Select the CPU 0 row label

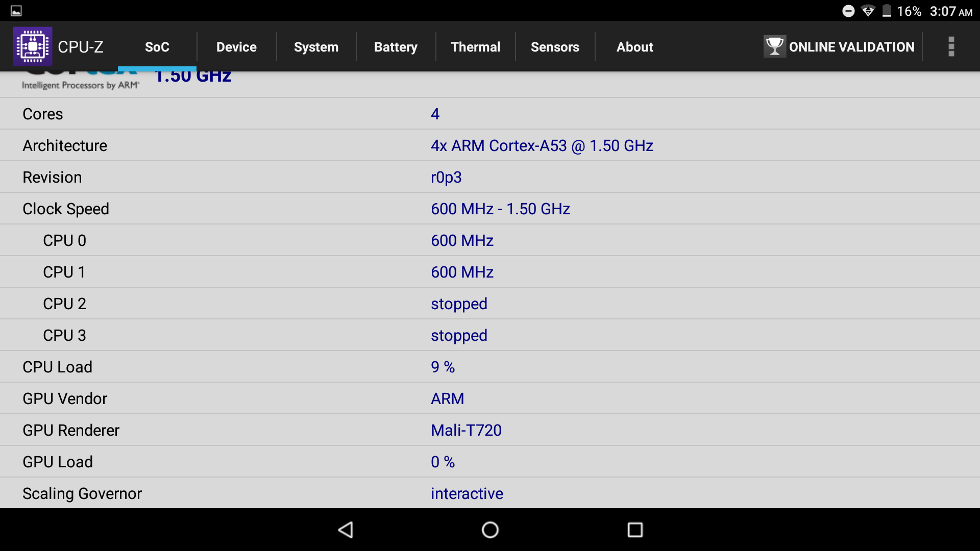[x=64, y=240]
